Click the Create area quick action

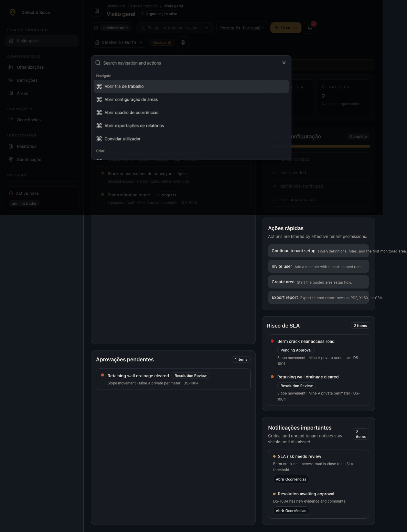click(x=318, y=282)
